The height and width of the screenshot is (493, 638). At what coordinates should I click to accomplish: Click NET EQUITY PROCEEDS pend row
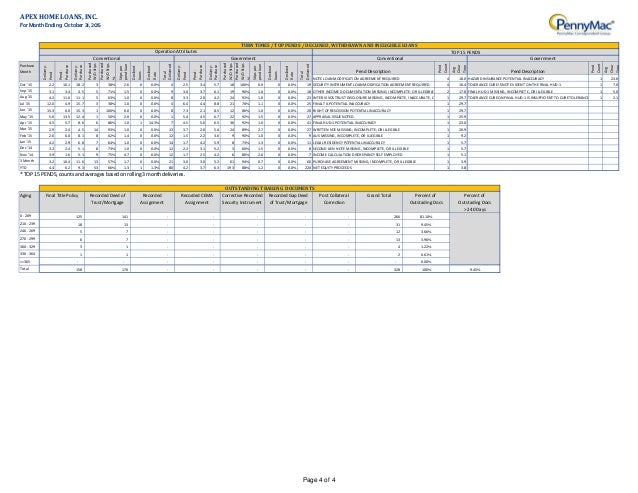tap(332, 167)
